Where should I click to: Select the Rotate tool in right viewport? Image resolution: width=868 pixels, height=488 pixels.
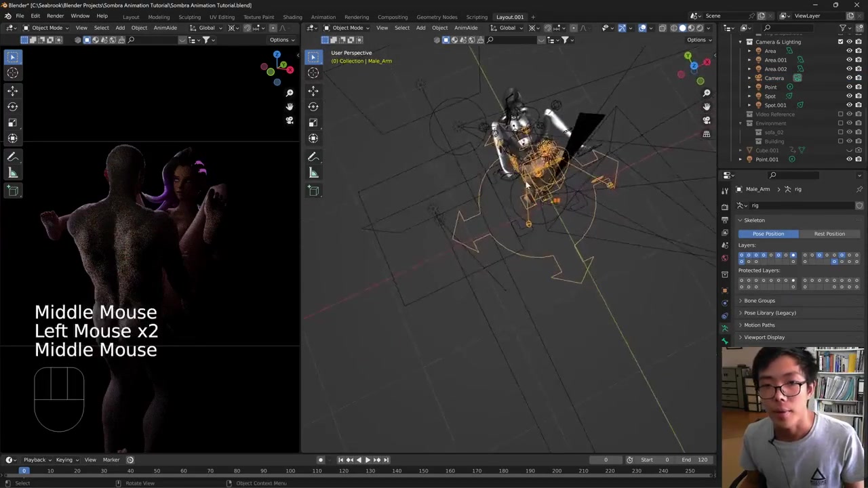coord(313,106)
